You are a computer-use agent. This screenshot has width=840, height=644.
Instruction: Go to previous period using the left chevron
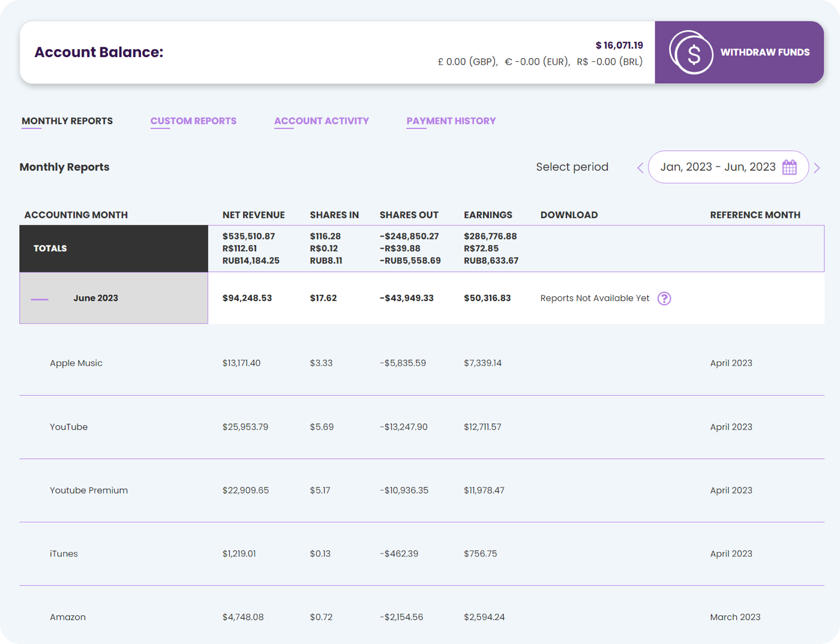tap(640, 168)
